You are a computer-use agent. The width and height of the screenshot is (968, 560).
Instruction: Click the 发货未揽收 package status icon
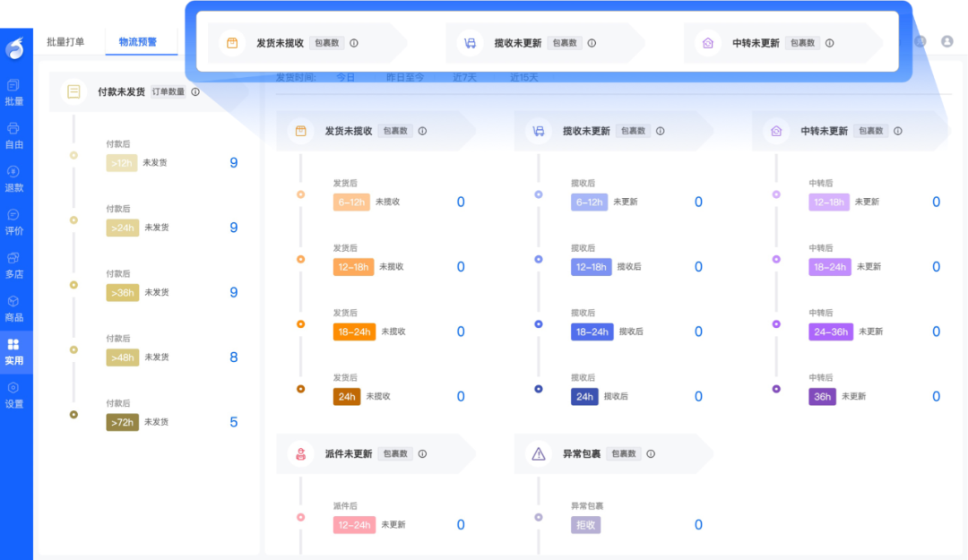[301, 130]
